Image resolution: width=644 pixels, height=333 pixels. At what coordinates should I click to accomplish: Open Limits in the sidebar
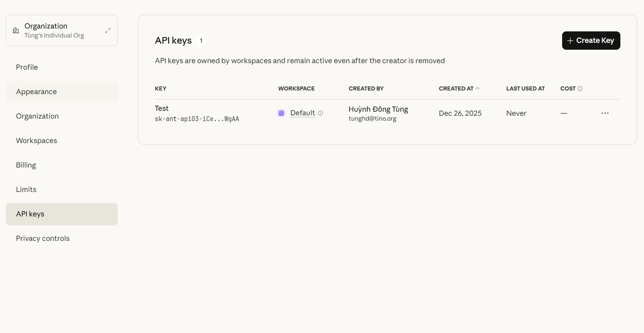[26, 190]
